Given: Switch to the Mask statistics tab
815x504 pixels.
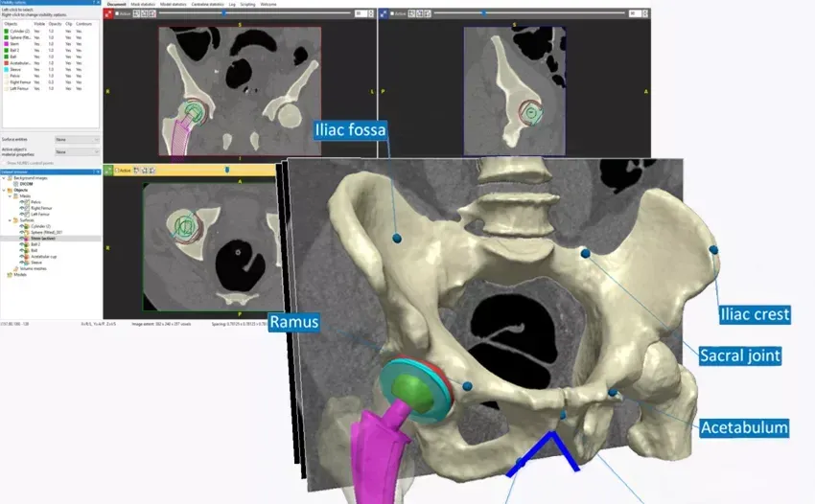Looking at the screenshot, I should point(143,4).
